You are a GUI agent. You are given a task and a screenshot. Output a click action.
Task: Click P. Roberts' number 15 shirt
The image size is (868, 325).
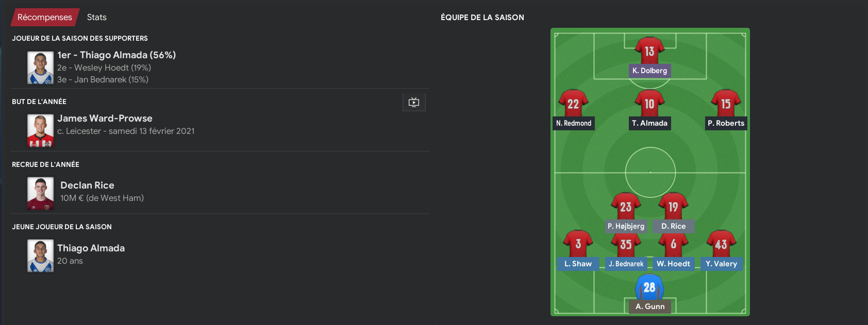(x=726, y=103)
